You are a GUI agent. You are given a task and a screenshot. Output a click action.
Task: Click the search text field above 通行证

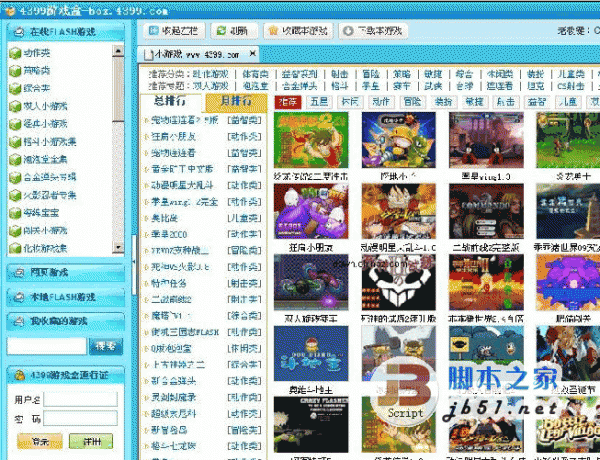pos(47,346)
